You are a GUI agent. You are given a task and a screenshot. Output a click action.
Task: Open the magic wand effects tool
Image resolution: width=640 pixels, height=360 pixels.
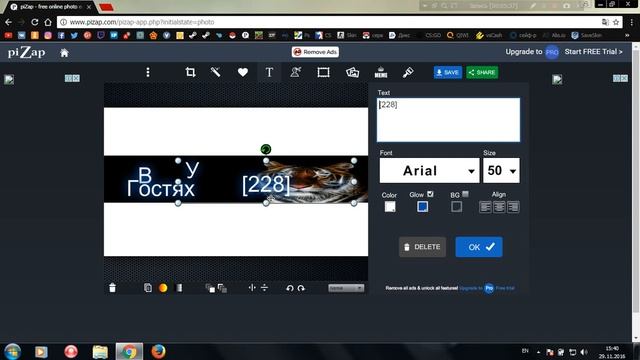(216, 72)
